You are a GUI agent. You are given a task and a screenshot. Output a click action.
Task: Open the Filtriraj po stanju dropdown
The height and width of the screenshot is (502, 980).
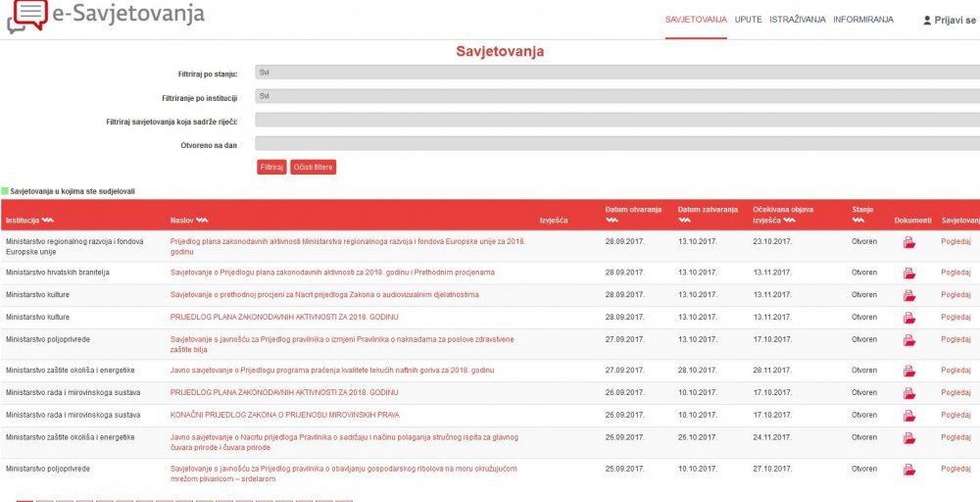click(617, 73)
